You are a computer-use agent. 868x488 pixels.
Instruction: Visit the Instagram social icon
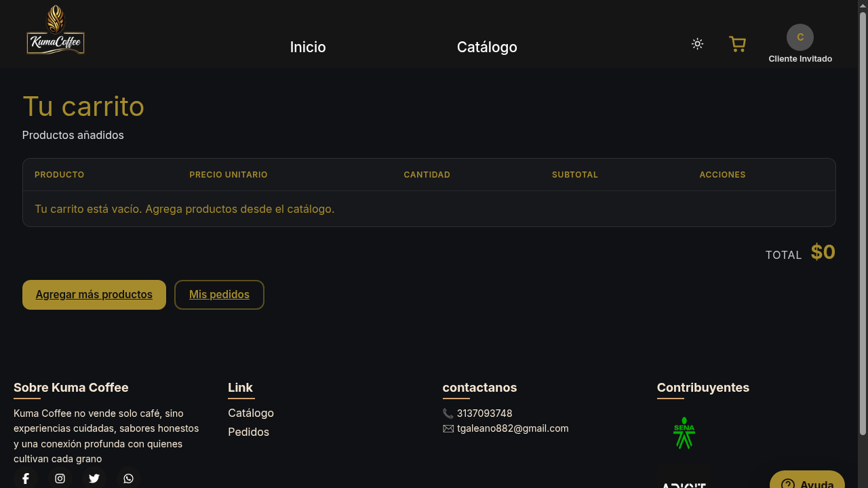coord(60,479)
